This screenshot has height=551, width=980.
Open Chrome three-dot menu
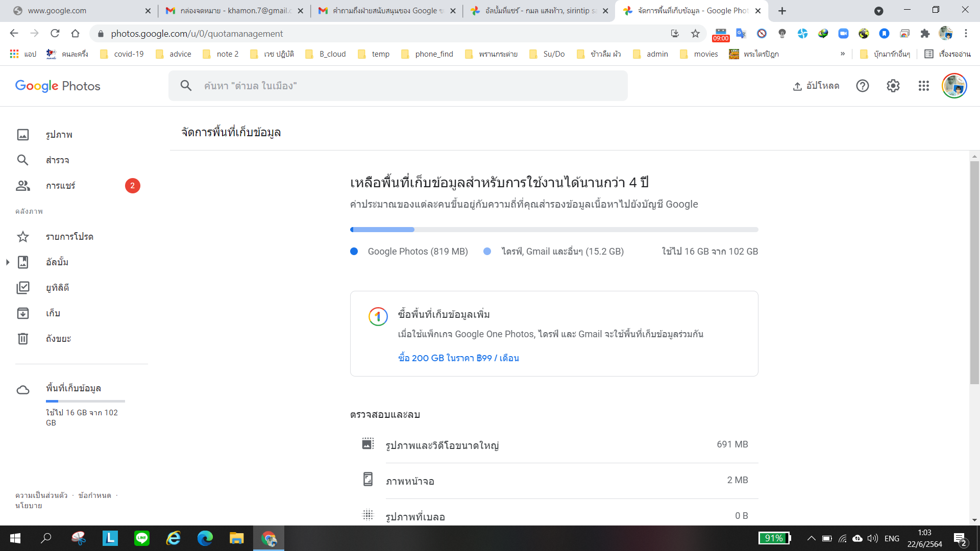point(966,34)
